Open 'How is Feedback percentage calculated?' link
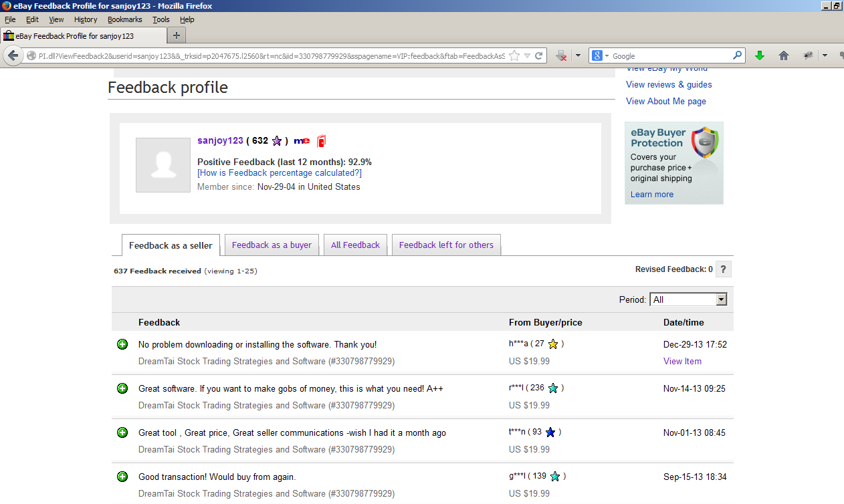 click(280, 172)
